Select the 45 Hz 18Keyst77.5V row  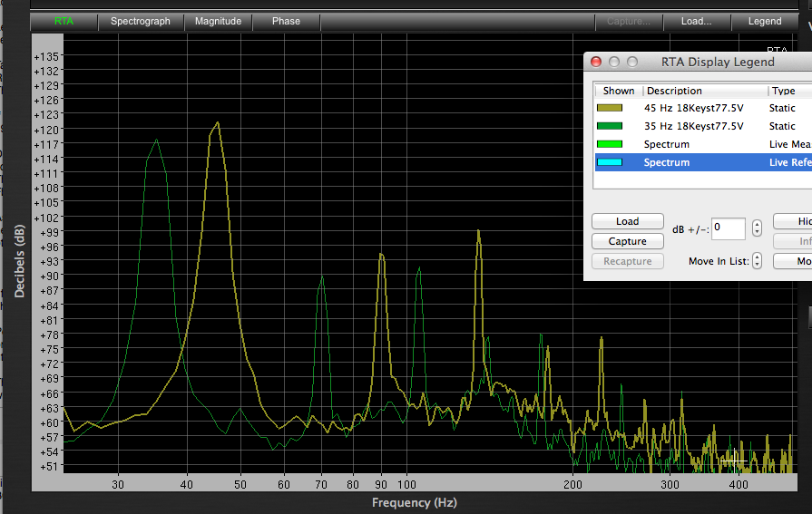point(703,108)
